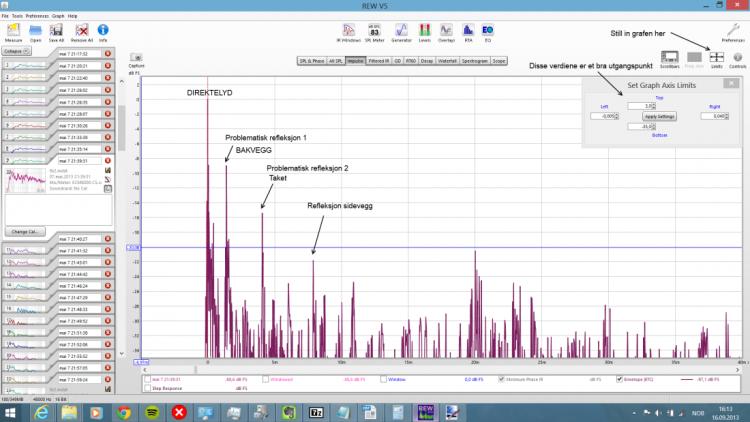This screenshot has width=750, height=422.
Task: Open Spotify from the taskbar
Action: pyautogui.click(x=151, y=411)
